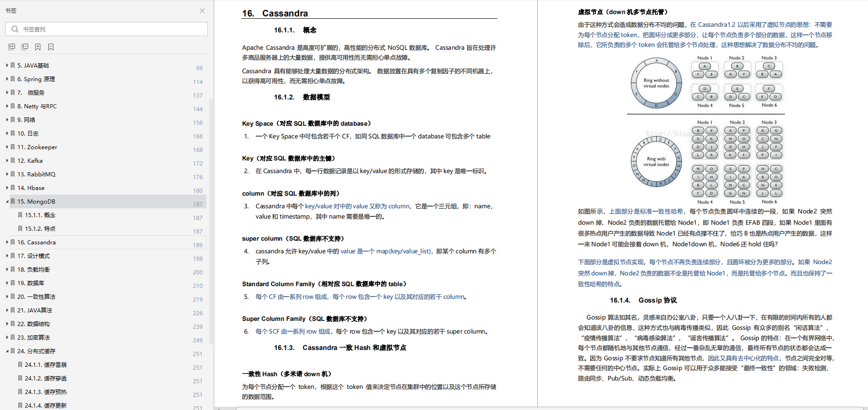Open bookmark 22. 数据结构
Viewport: 868px width, 410px height.
click(34, 324)
